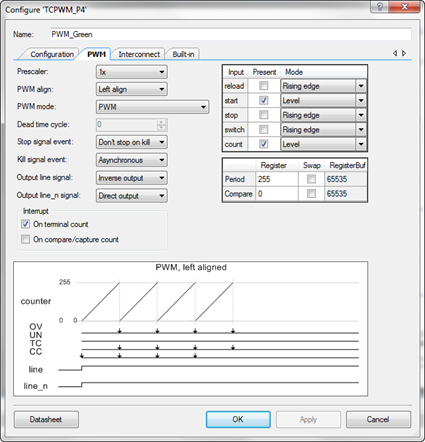This screenshot has height=442, width=425.
Task: Disable the On terminal count interrupt
Action: point(25,224)
